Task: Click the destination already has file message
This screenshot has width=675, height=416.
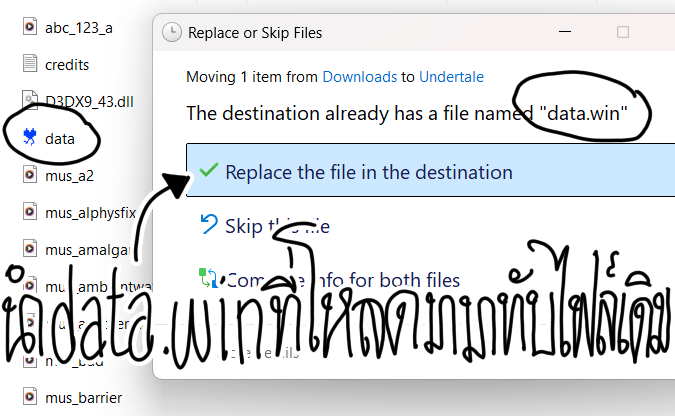Action: pos(407,114)
